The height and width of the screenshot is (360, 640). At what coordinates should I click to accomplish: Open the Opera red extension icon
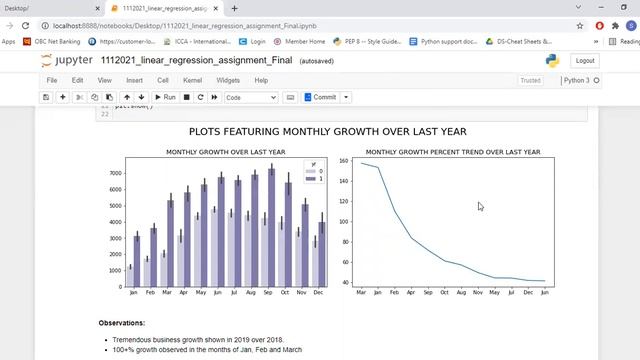pyautogui.click(x=599, y=26)
